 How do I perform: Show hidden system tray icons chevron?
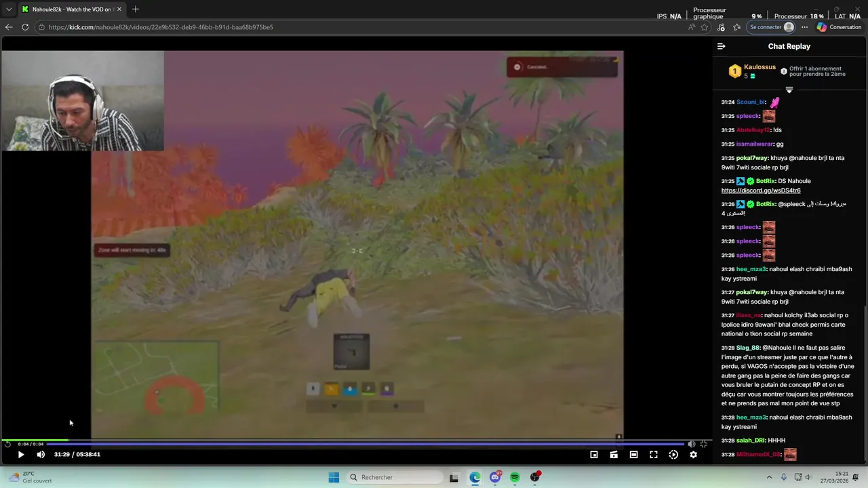[769, 477]
